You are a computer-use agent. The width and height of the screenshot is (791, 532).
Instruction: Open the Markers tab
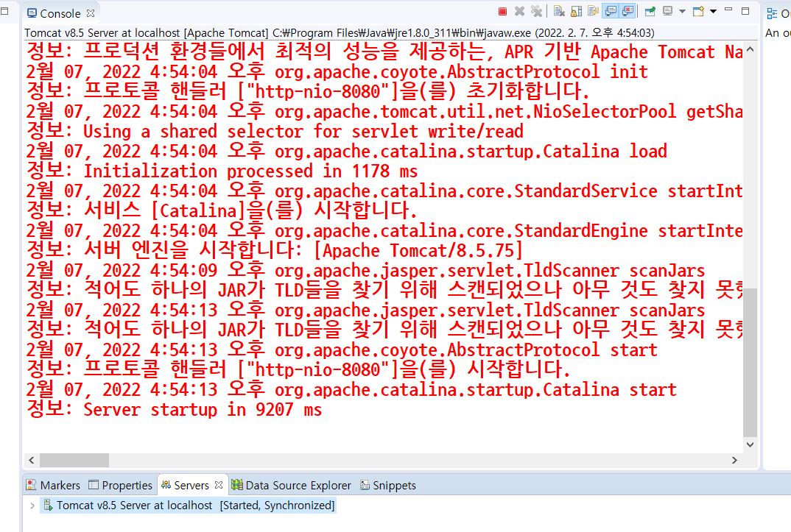pos(53,485)
